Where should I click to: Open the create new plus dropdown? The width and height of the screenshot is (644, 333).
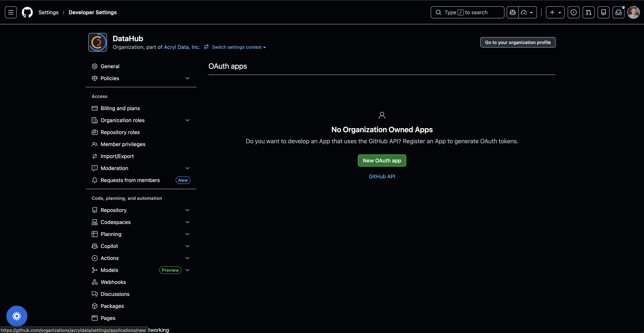coord(555,12)
